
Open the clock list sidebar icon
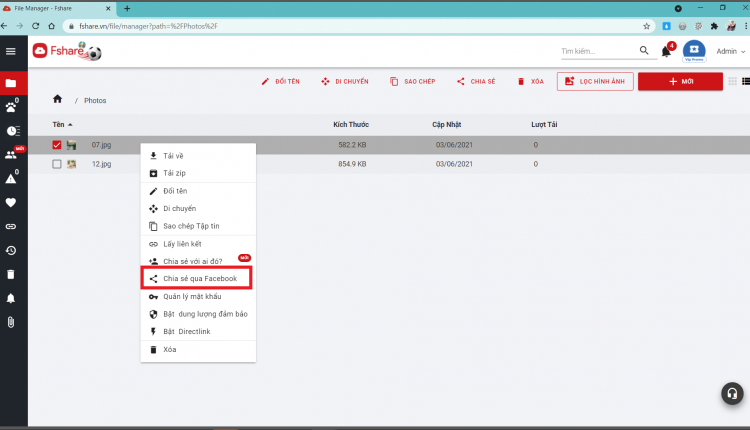[12, 131]
